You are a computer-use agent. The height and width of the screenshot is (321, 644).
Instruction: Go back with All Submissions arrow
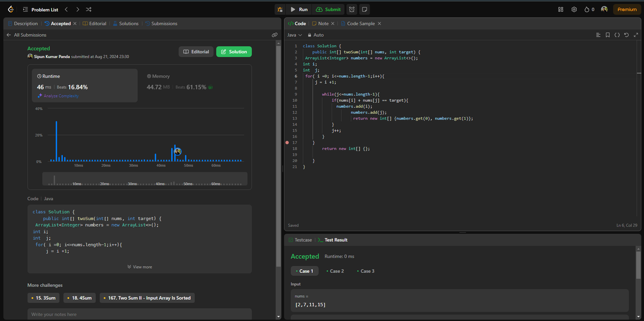click(x=9, y=35)
